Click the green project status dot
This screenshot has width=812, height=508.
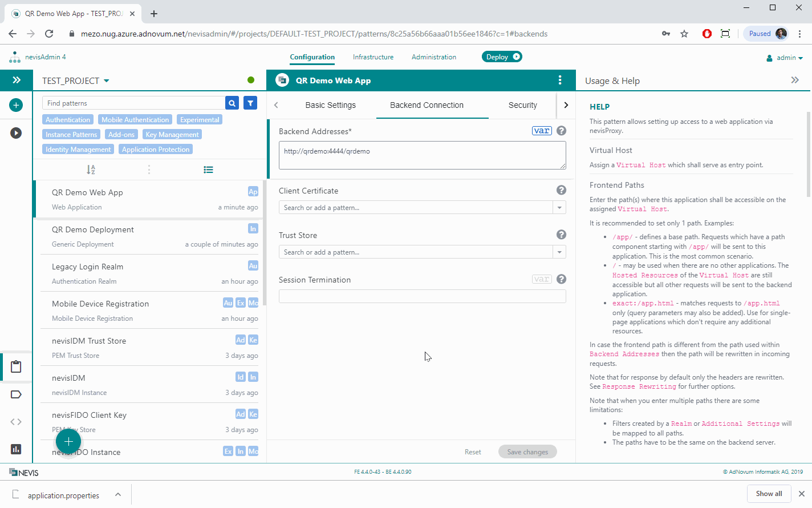click(251, 80)
